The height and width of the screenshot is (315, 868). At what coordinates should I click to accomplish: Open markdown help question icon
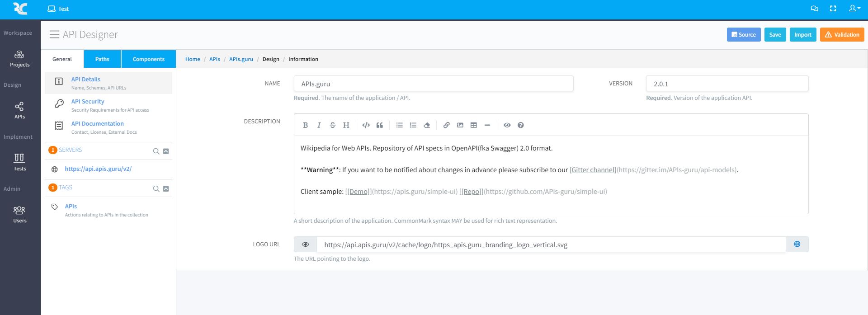coord(521,125)
